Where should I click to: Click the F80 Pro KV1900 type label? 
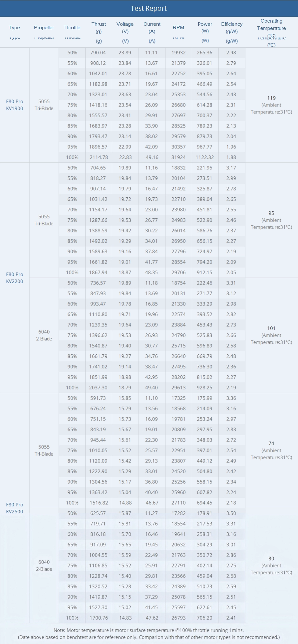click(x=15, y=105)
